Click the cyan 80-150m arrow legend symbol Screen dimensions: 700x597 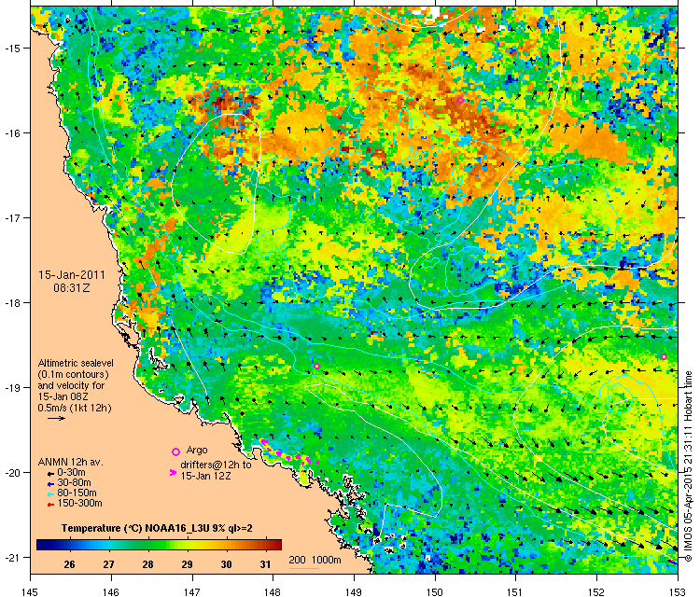click(x=51, y=494)
